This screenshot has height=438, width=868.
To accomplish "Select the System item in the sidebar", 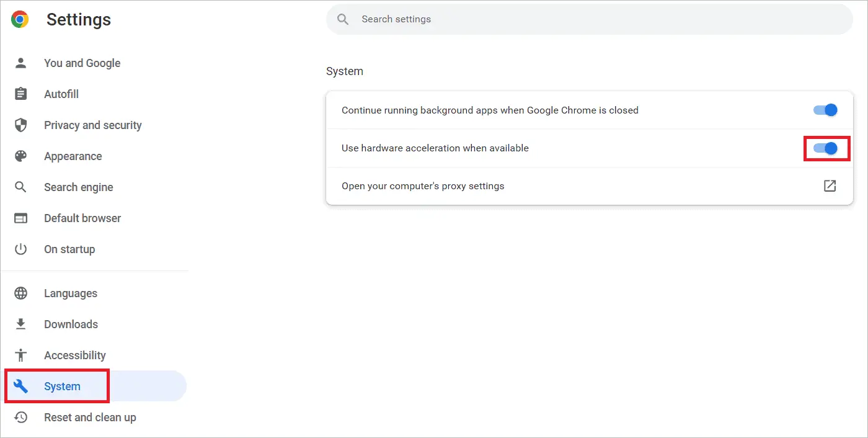I will 61,386.
